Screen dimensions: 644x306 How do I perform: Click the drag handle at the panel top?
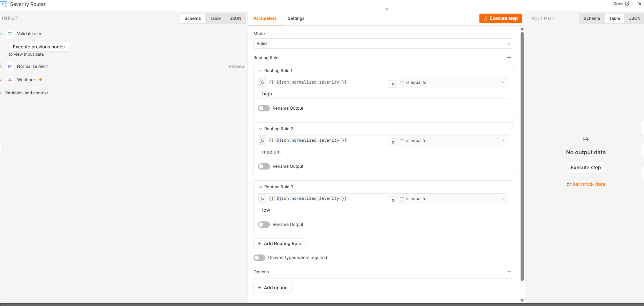[386, 9]
